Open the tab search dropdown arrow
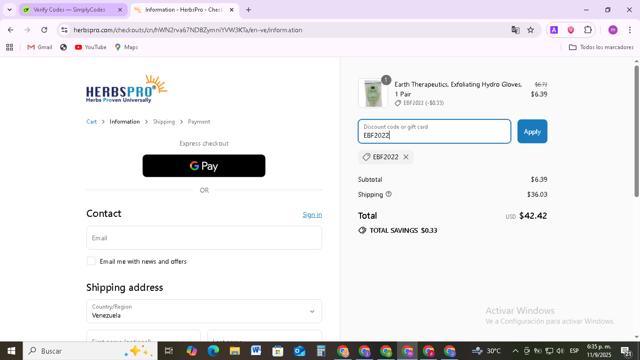This screenshot has width=640, height=360. coord(10,10)
